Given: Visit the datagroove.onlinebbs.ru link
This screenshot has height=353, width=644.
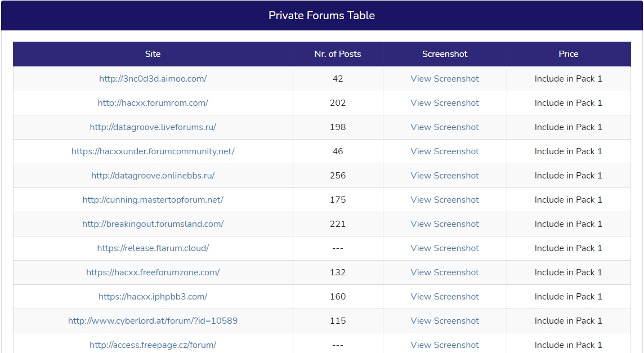Looking at the screenshot, I should click(x=153, y=176).
